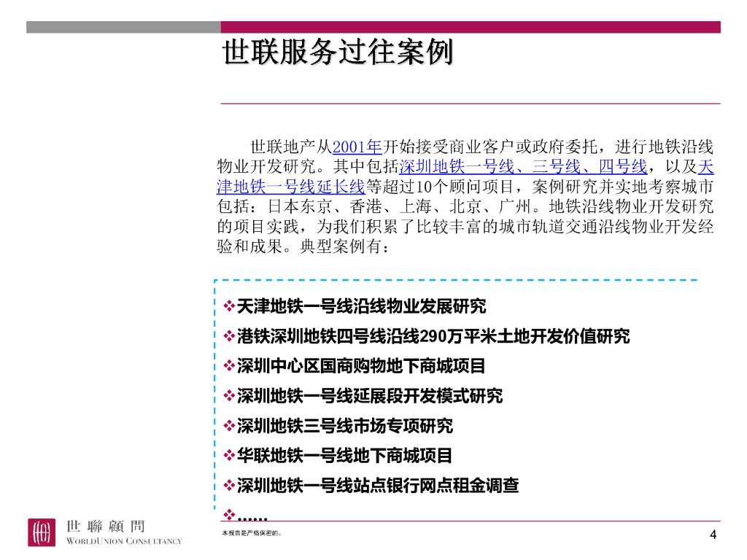747x560 pixels.
Task: Click the footer note 本报告是严格保密的
Action: pyautogui.click(x=252, y=533)
